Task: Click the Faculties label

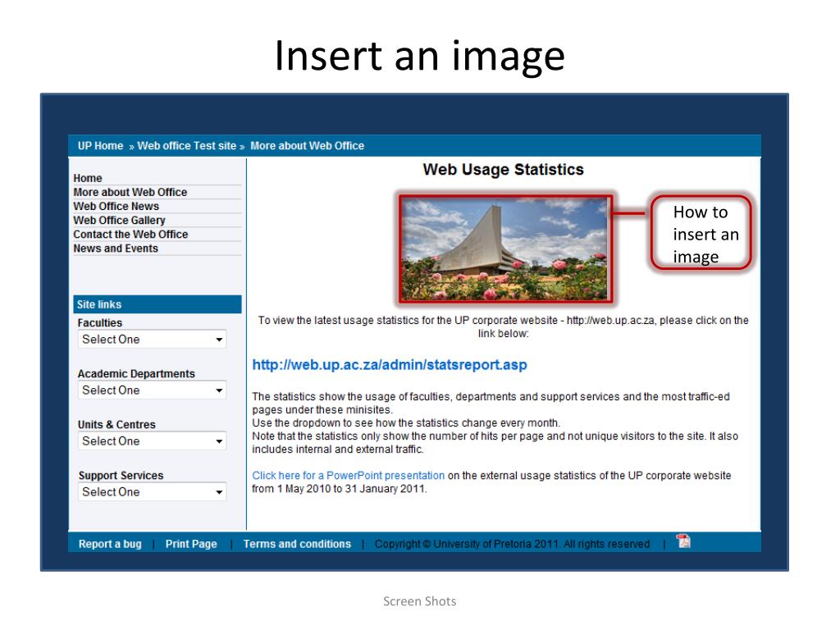Action: (x=99, y=322)
